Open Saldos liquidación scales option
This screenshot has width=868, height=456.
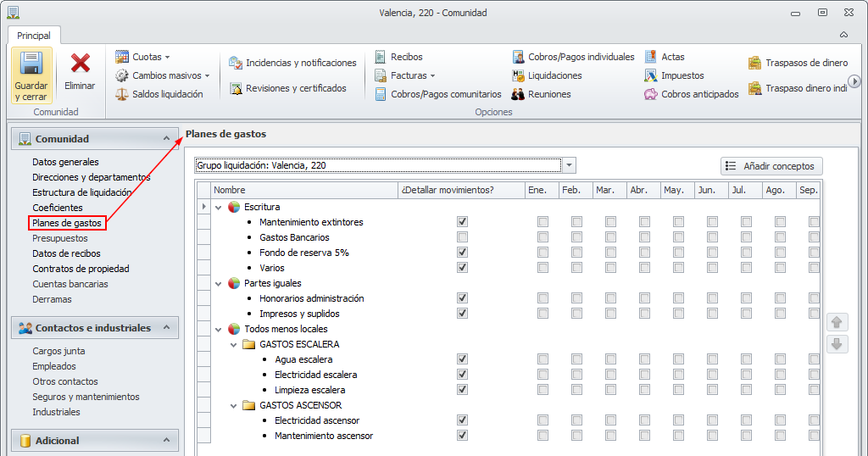point(167,94)
